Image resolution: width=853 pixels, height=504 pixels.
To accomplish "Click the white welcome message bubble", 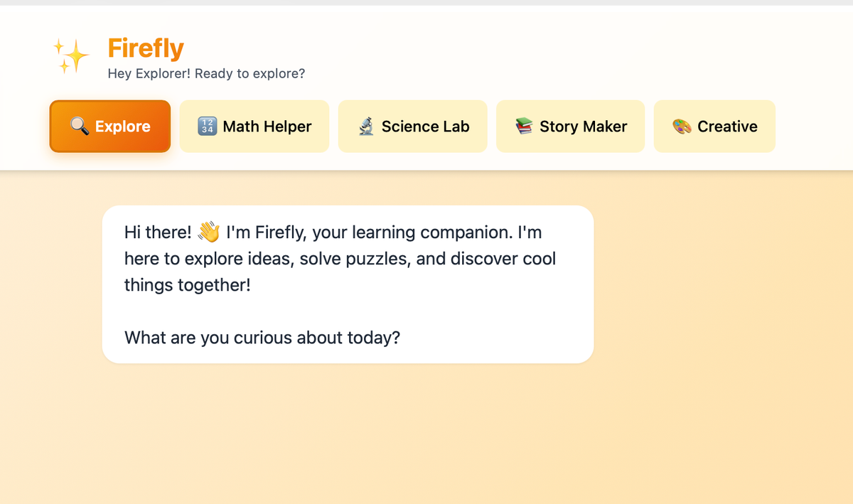I will pyautogui.click(x=498, y=313).
